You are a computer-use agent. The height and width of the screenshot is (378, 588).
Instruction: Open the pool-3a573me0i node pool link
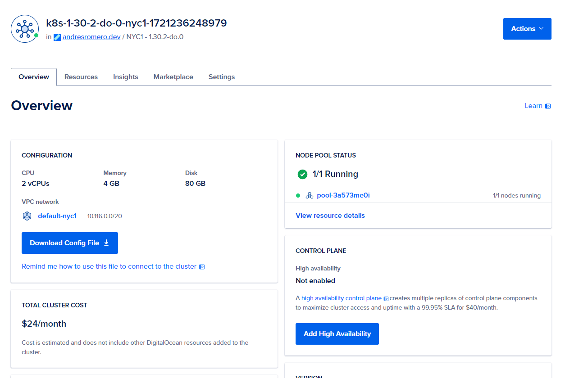343,195
